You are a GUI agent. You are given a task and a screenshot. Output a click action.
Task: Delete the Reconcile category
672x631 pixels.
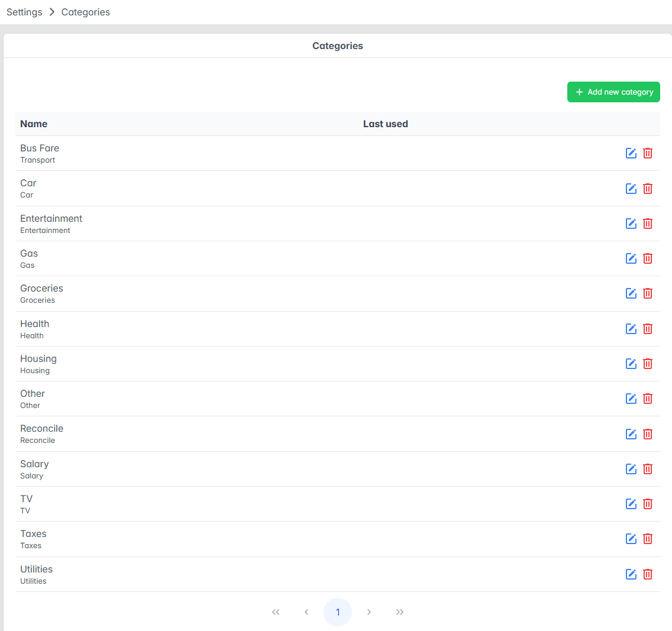[x=648, y=434]
